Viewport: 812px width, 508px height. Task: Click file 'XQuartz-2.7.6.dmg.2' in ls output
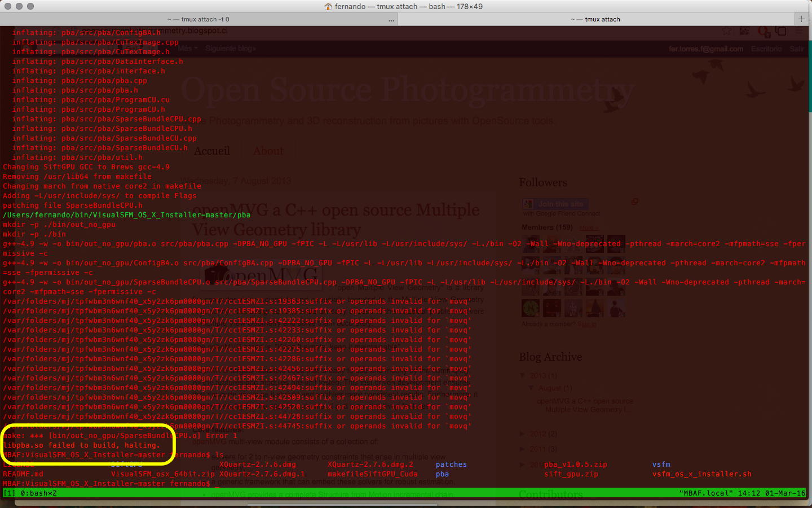(370, 465)
